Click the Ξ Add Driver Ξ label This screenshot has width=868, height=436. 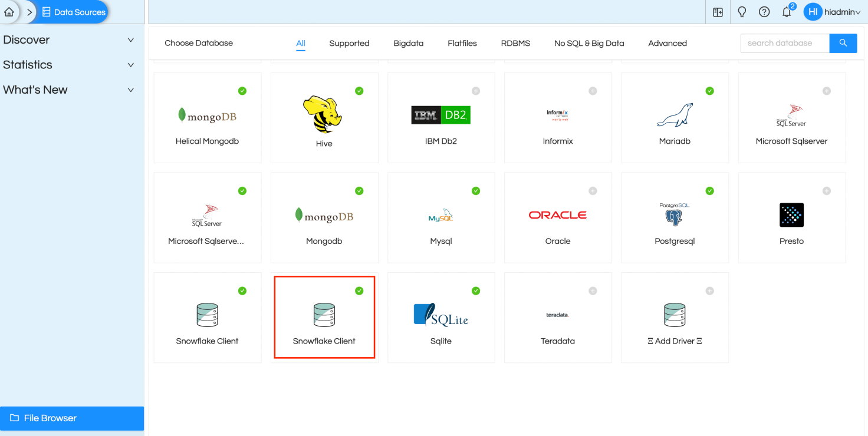tap(675, 341)
